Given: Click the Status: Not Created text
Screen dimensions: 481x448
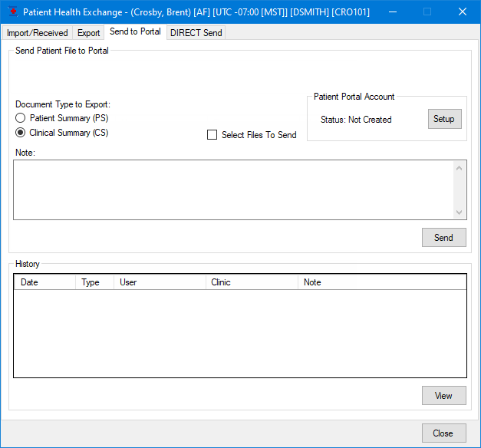Looking at the screenshot, I should [x=356, y=120].
